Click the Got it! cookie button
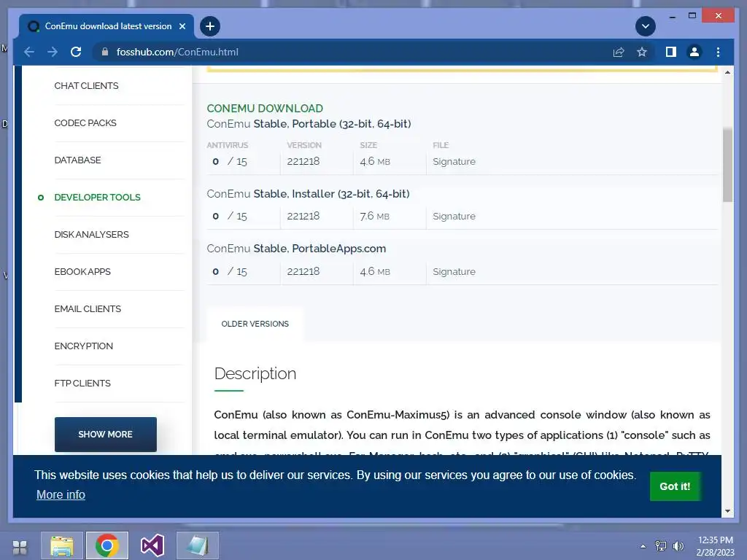This screenshot has width=747, height=560. pos(675,486)
